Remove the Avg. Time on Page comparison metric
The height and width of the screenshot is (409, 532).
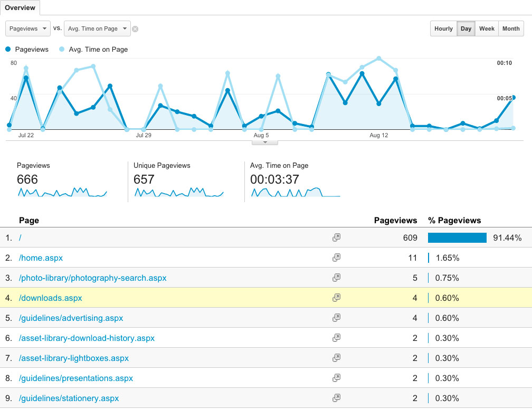135,29
